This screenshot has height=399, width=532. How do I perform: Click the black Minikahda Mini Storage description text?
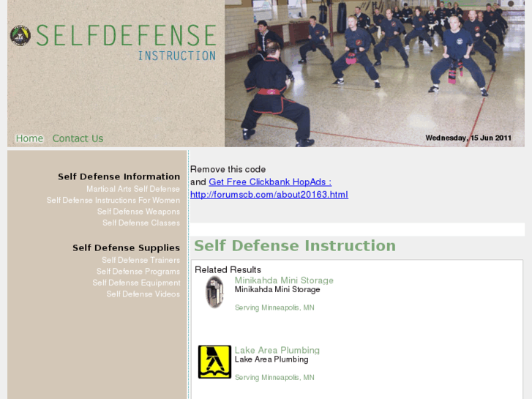(277, 290)
